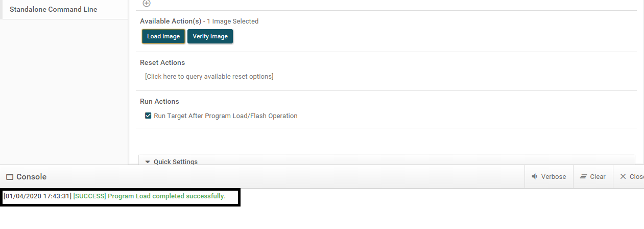This screenshot has height=229, width=644.
Task: Click the console log timestamp 17:43:31
Action: (37, 196)
